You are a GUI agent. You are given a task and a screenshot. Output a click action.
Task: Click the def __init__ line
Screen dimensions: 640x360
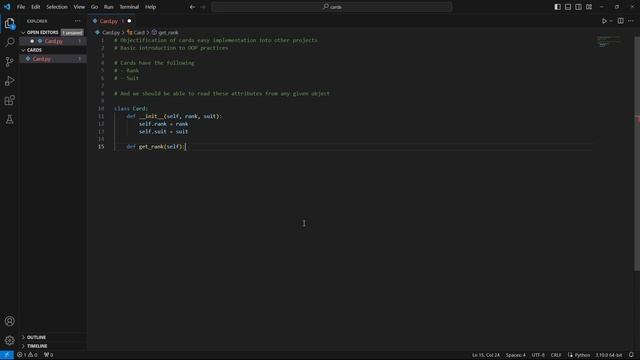point(174,116)
